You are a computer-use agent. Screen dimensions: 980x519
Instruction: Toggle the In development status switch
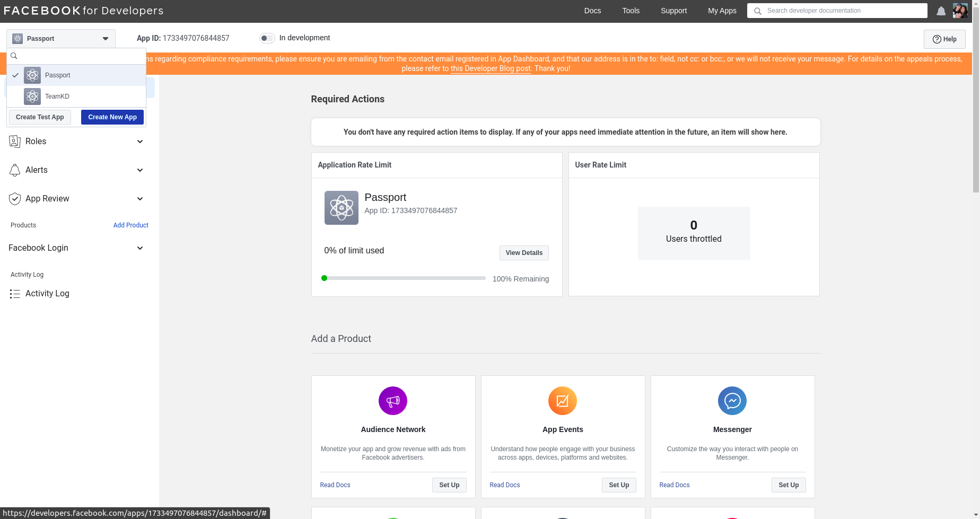point(267,38)
